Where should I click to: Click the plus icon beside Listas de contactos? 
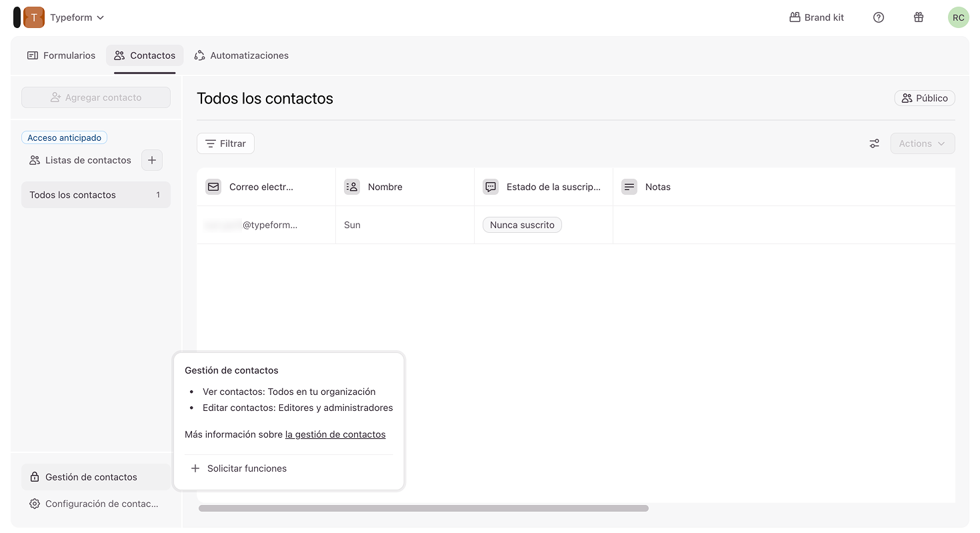coord(152,160)
